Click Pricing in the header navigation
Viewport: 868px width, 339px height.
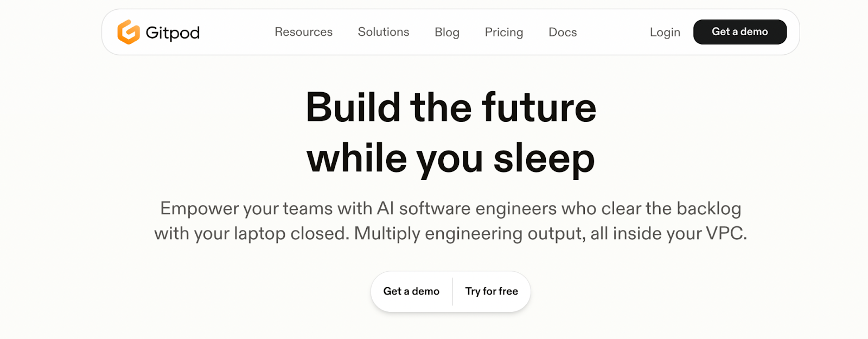[x=503, y=33]
